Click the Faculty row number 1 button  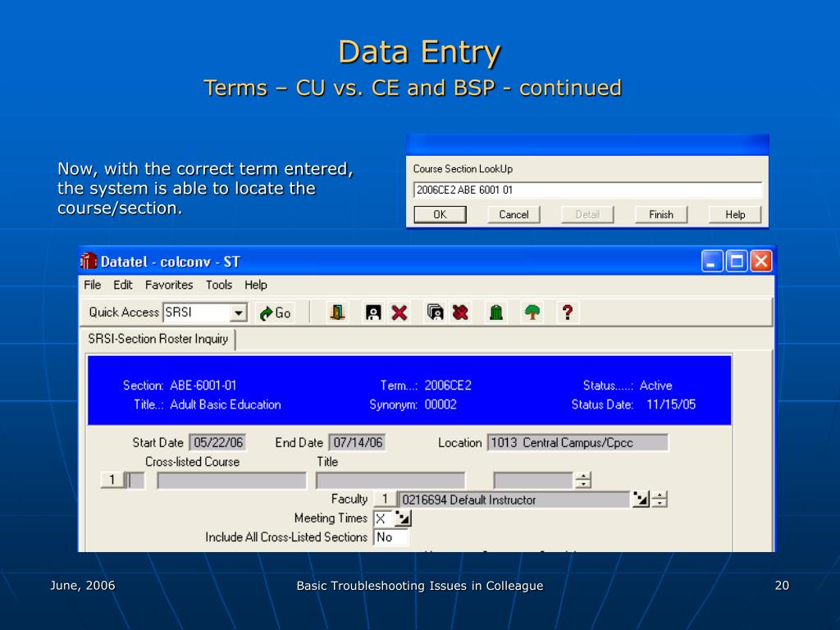coord(385,500)
